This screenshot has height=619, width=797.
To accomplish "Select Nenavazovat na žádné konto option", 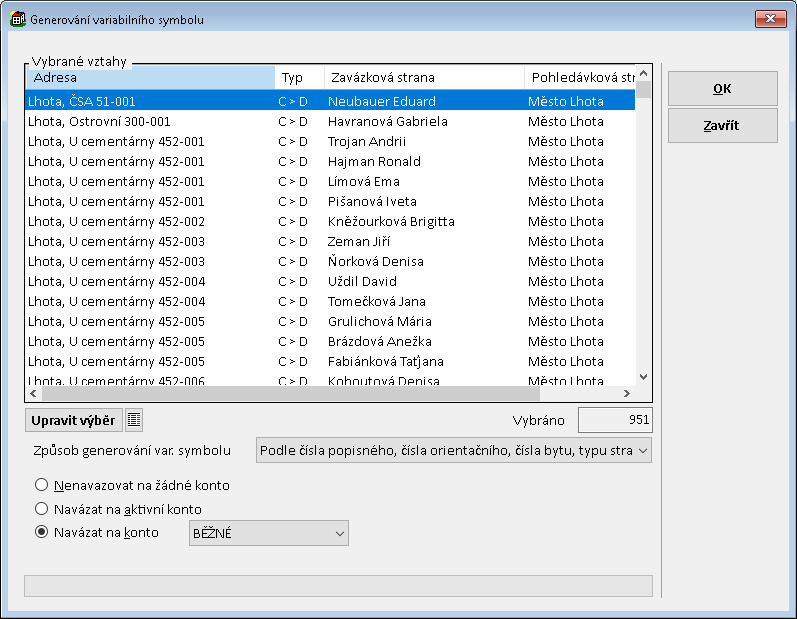I will pyautogui.click(x=42, y=485).
